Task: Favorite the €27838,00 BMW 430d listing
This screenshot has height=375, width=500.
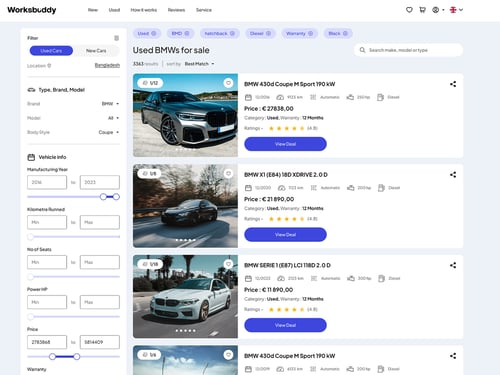Action: (x=228, y=83)
